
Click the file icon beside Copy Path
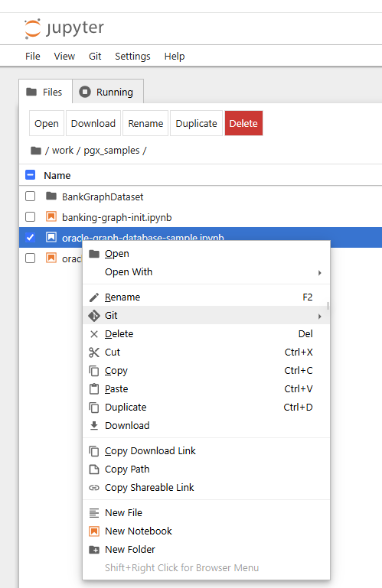94,469
